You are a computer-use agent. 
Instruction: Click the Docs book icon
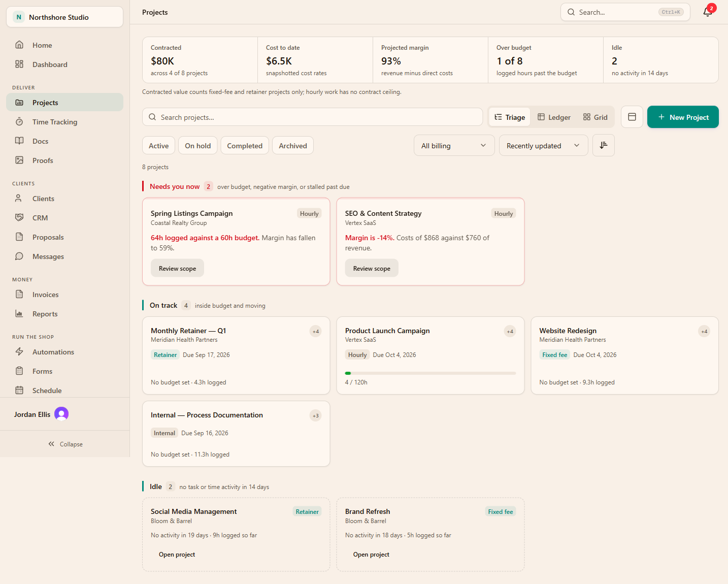click(19, 141)
